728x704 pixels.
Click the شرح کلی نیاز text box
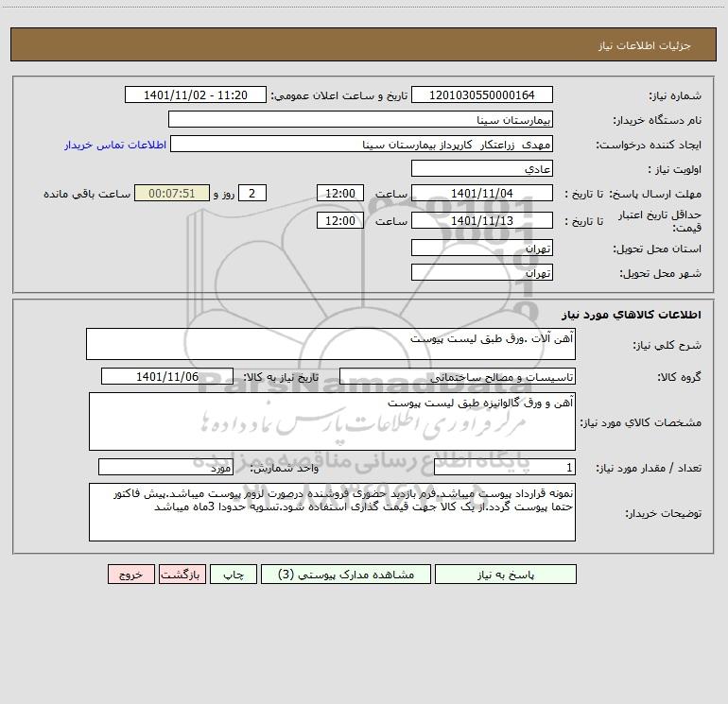331,344
